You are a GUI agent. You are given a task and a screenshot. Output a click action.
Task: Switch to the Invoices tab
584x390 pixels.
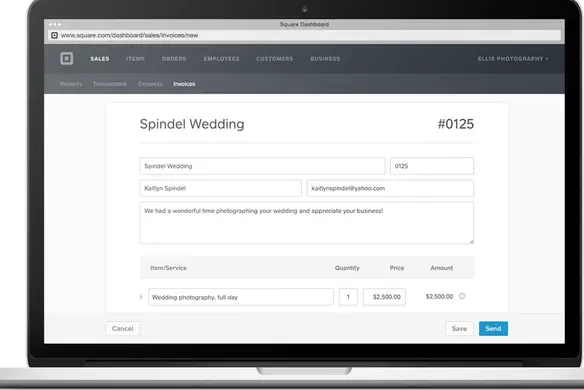(184, 84)
